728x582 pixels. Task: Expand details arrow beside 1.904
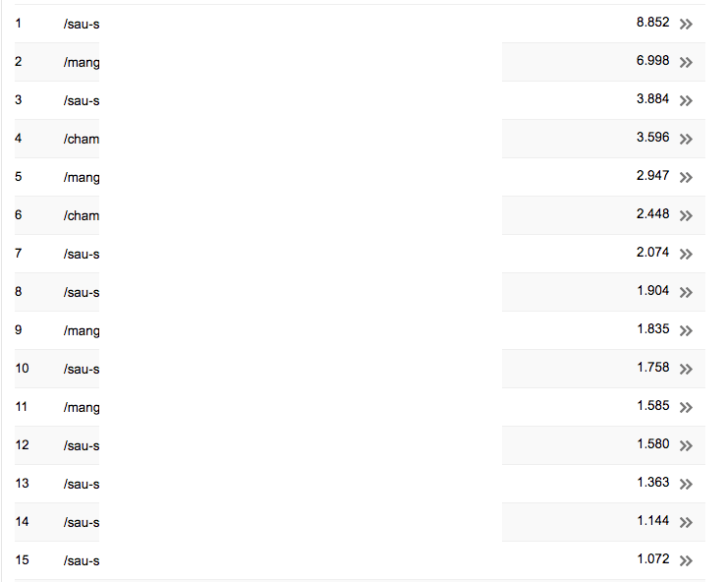click(x=686, y=292)
